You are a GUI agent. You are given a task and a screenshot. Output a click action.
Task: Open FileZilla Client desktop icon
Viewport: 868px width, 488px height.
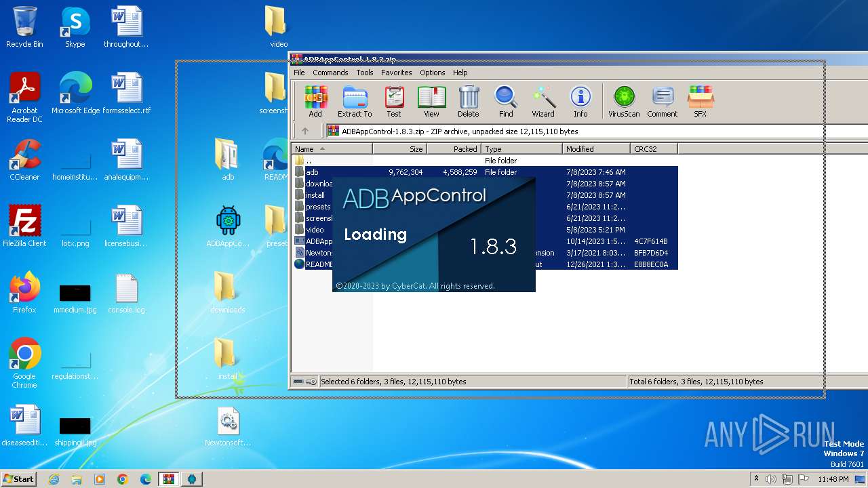coord(24,226)
